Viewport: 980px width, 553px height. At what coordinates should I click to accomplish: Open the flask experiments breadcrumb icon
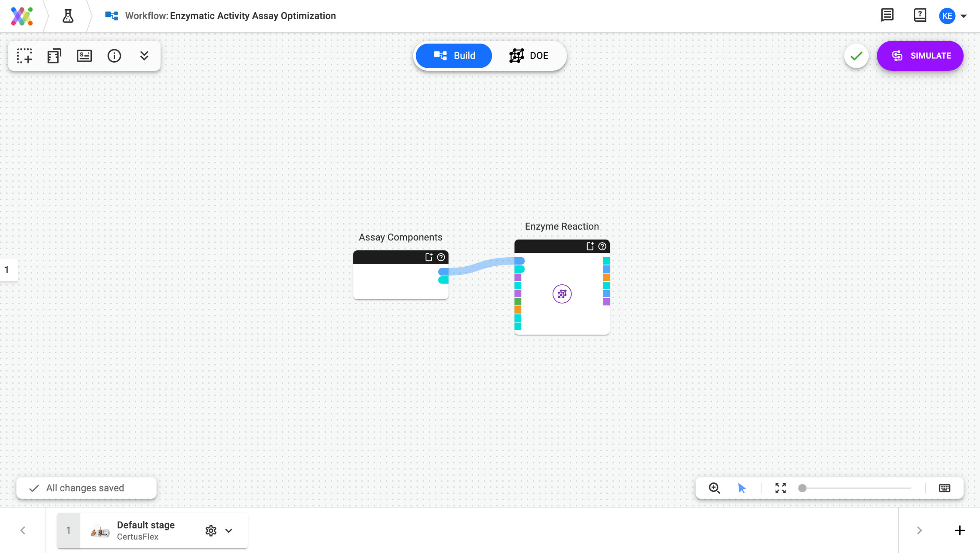(68, 16)
